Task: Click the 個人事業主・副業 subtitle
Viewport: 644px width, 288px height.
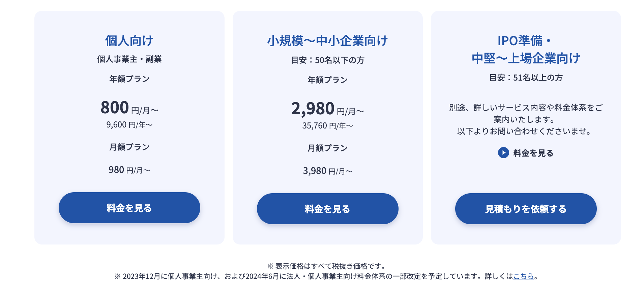Action: [x=129, y=59]
